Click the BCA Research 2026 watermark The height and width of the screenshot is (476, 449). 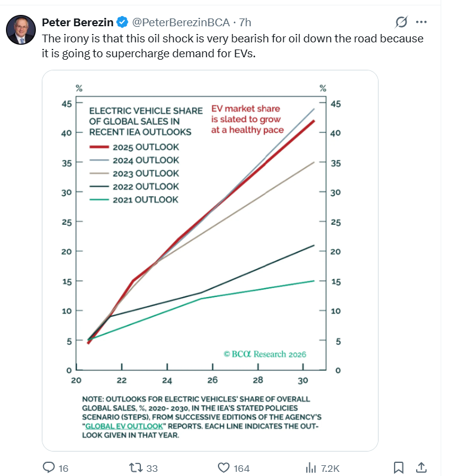[x=265, y=354]
